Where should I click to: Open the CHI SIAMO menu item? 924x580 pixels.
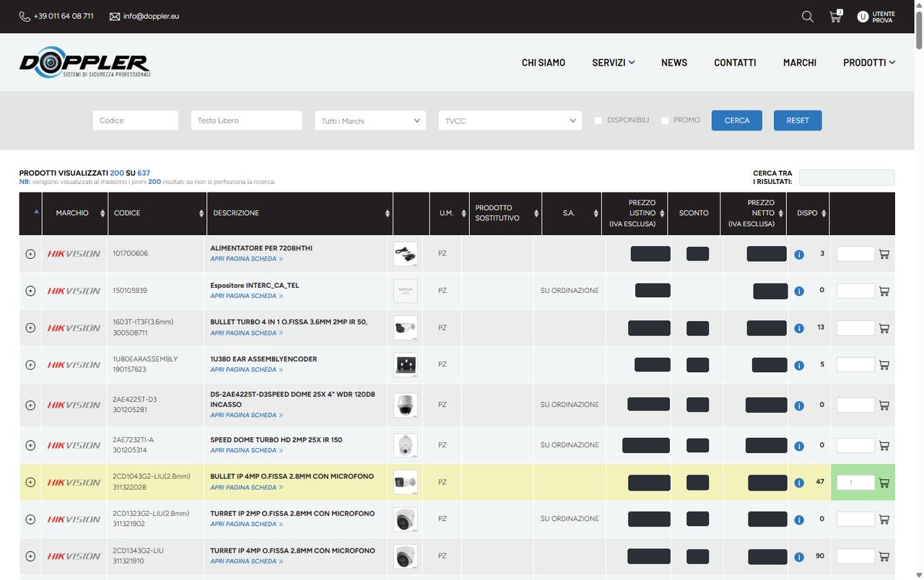[544, 63]
